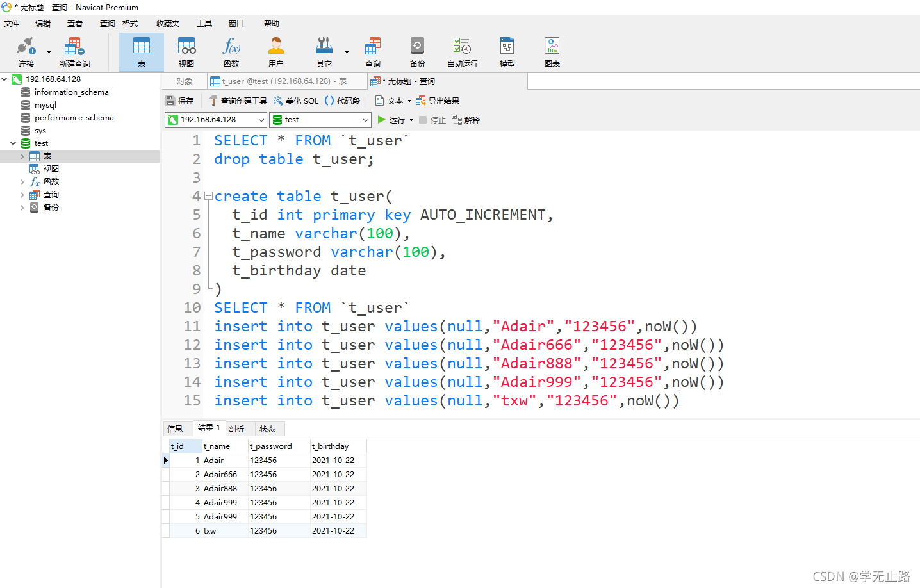Select performance_schema database in tree
This screenshot has width=920, height=588.
74,118
